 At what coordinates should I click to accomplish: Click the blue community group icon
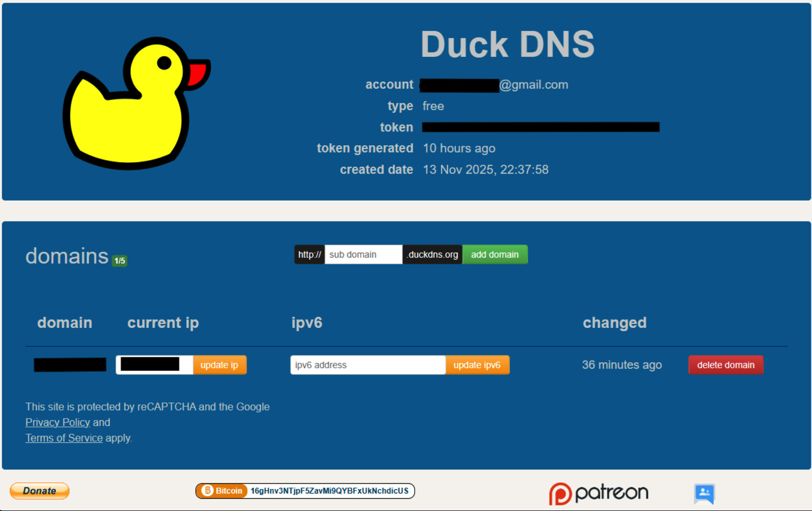[x=704, y=494]
